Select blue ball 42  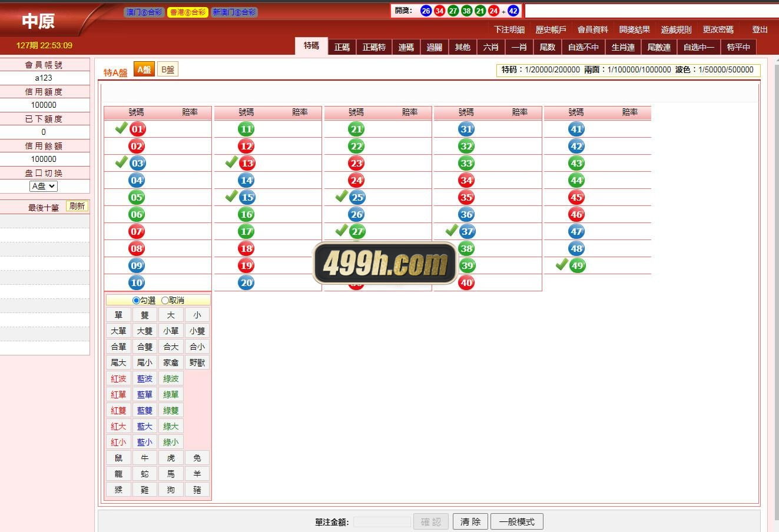(577, 146)
